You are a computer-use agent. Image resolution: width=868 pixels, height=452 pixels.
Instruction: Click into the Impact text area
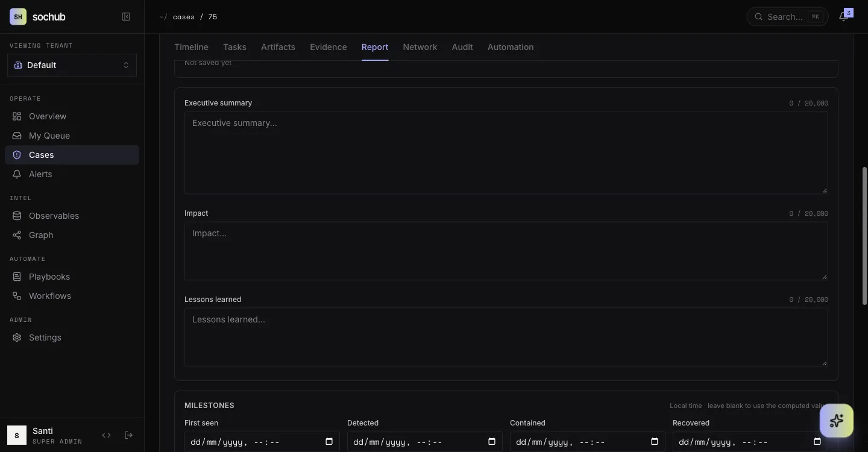(x=506, y=251)
